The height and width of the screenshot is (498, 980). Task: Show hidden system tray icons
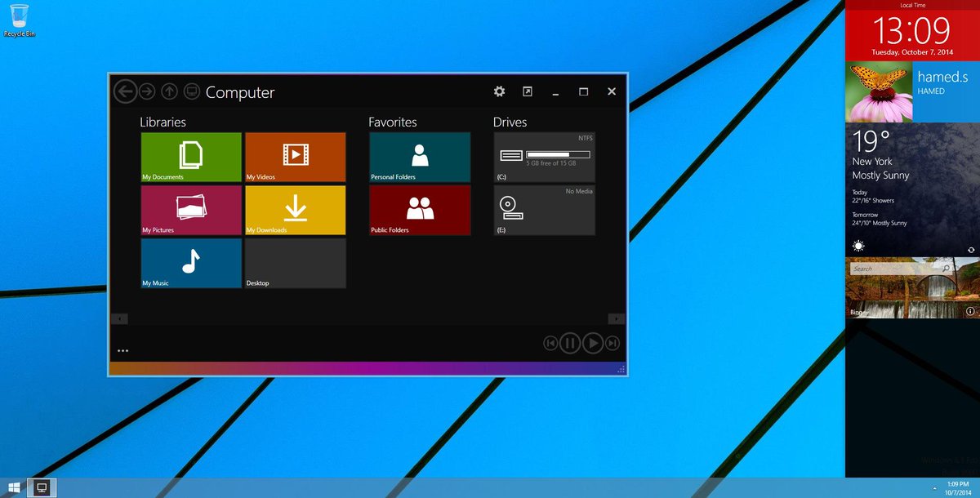click(934, 488)
